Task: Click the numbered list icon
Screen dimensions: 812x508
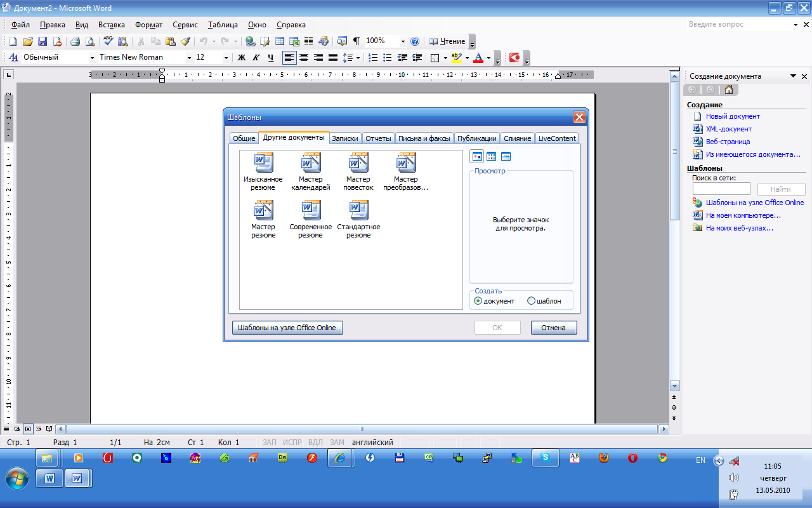Action: click(373, 58)
